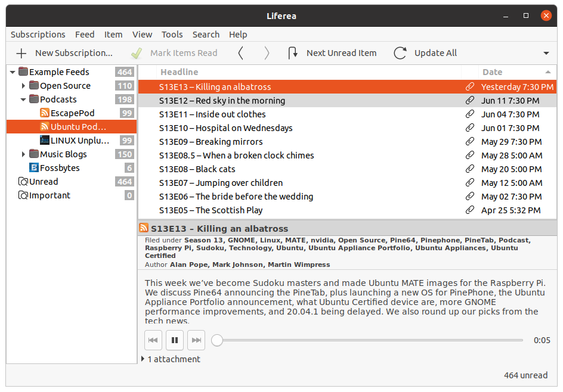Collapse the Example Feeds folder
Image resolution: width=563 pixels, height=392 pixels.
pyautogui.click(x=13, y=72)
